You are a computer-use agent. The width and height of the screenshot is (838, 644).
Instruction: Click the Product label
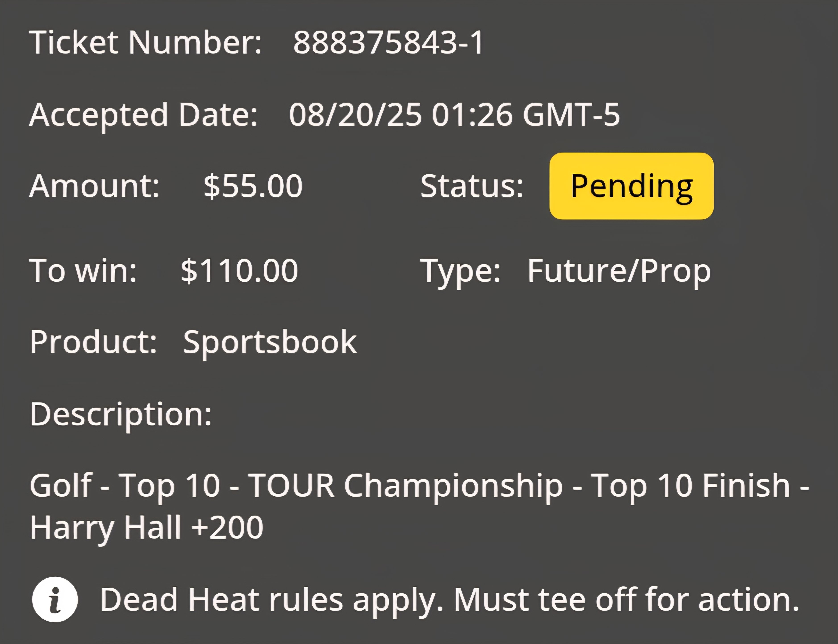pos(93,342)
